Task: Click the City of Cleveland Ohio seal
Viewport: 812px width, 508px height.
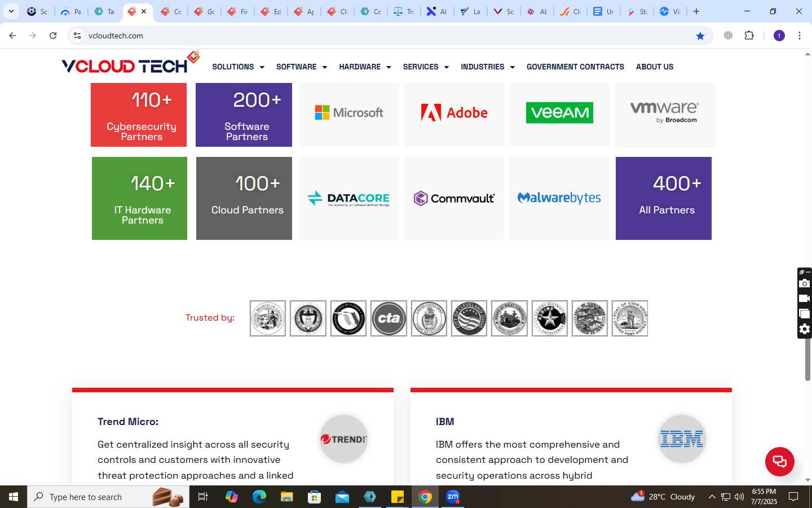Action: [x=469, y=318]
